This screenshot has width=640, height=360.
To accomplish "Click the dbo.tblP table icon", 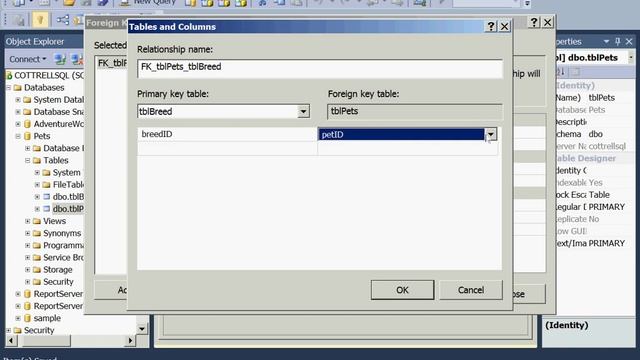I will (x=47, y=209).
